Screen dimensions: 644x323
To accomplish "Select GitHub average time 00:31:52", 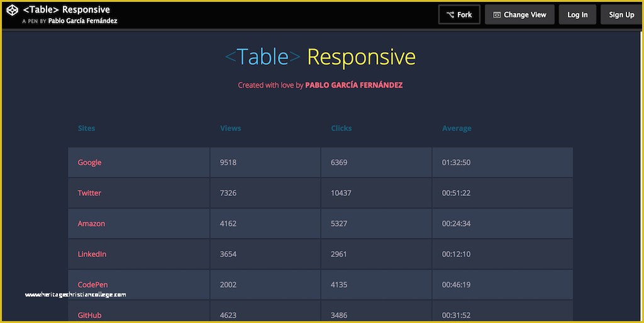I will 457,315.
